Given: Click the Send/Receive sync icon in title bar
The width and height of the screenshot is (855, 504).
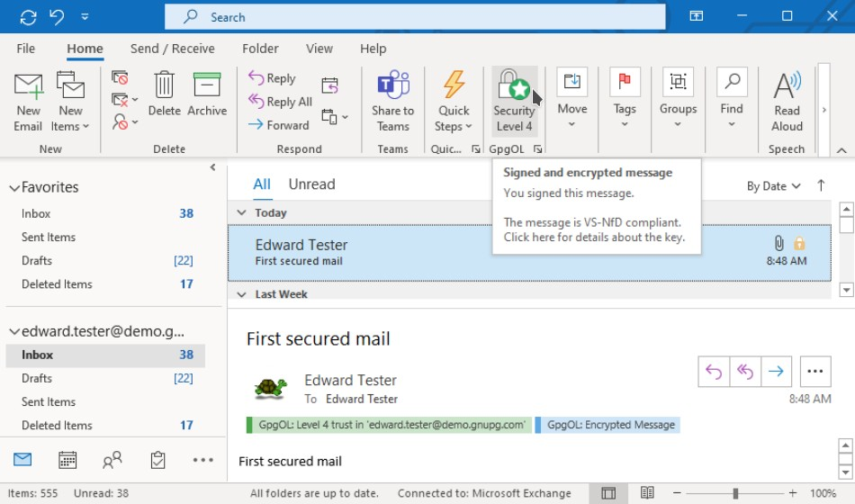Looking at the screenshot, I should 28,17.
